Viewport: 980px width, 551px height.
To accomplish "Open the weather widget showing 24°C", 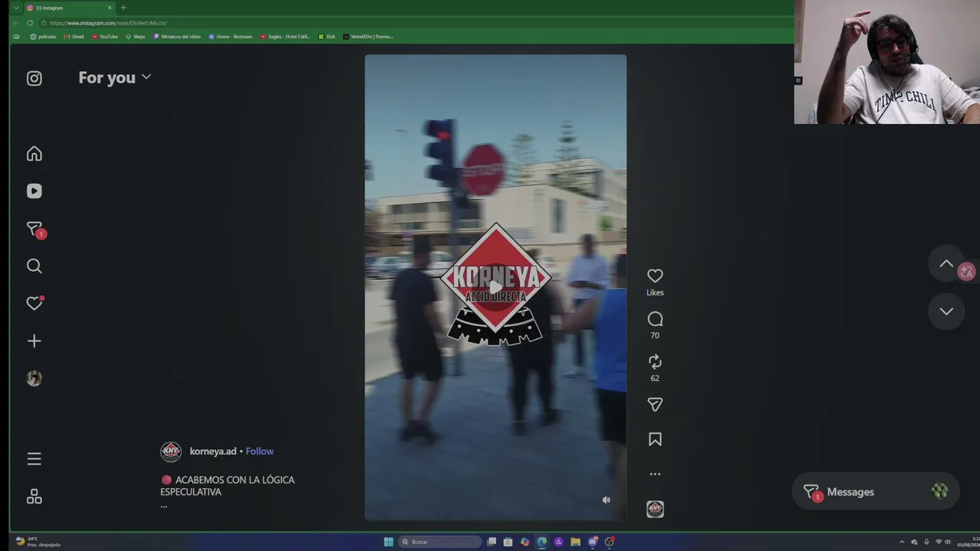I will (38, 542).
